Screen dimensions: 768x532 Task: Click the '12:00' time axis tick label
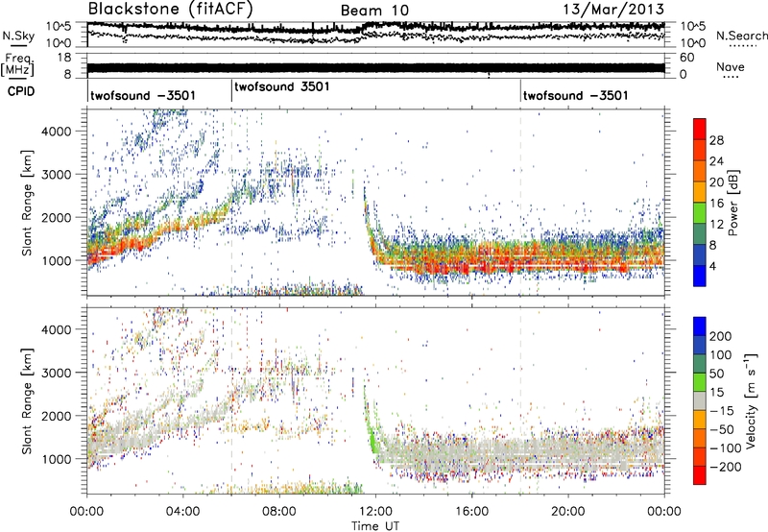(375, 512)
